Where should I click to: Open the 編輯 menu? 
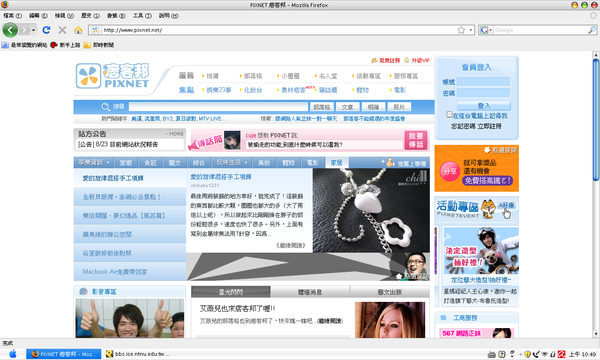point(38,16)
